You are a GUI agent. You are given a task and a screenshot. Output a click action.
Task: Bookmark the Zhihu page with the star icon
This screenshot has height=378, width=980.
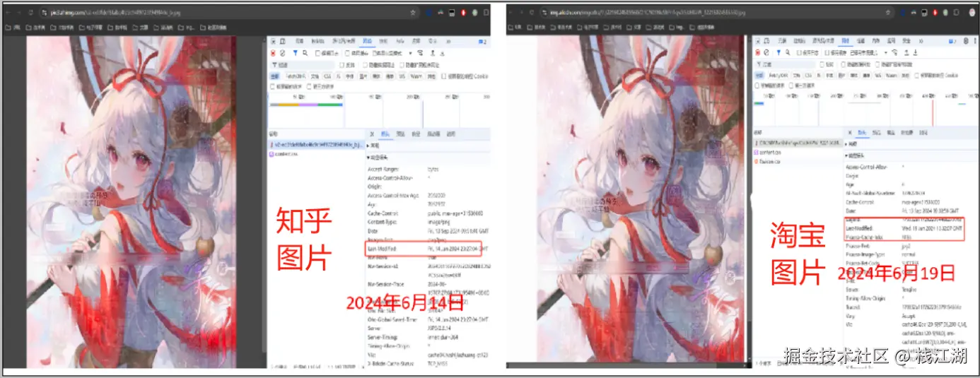coord(413,13)
